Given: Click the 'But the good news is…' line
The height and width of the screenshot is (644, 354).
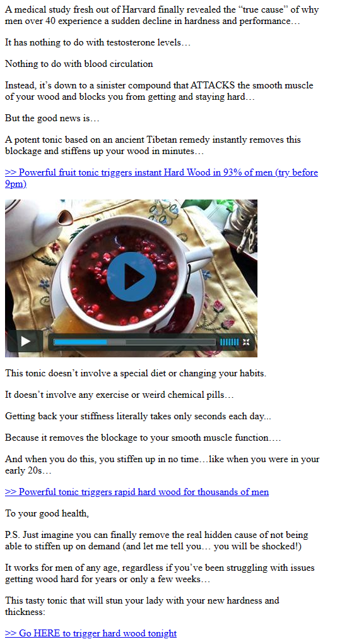Looking at the screenshot, I should tap(52, 118).
